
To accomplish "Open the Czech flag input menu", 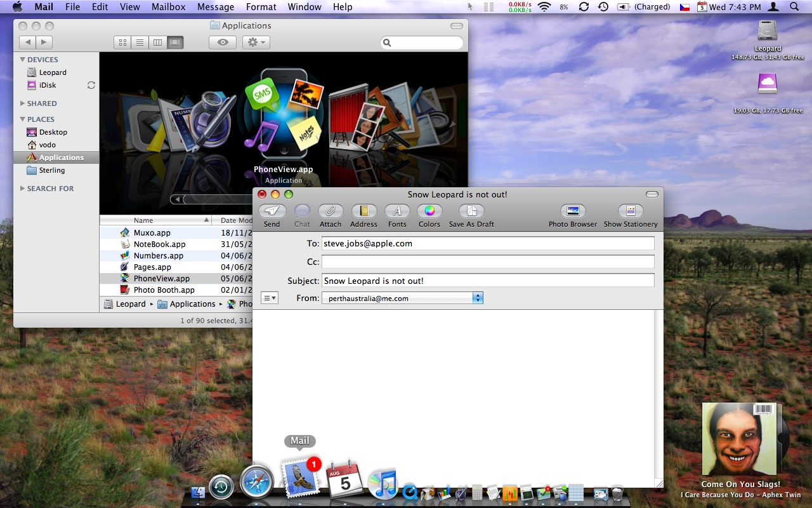I will click(x=684, y=7).
